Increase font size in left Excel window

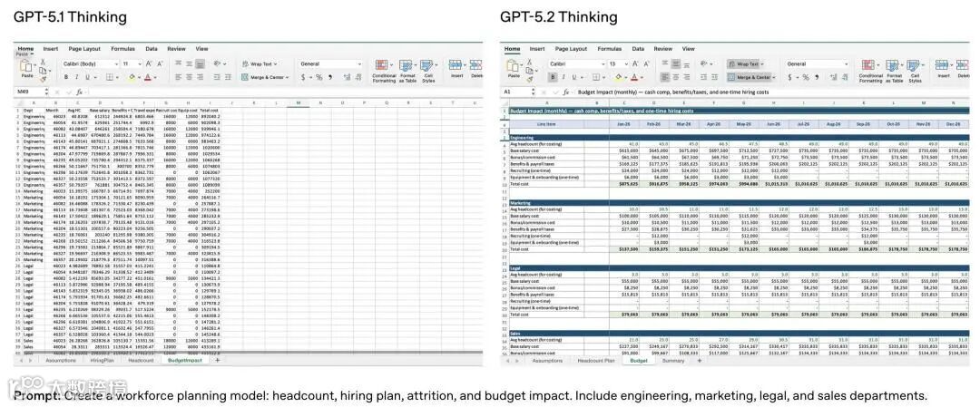[149, 63]
